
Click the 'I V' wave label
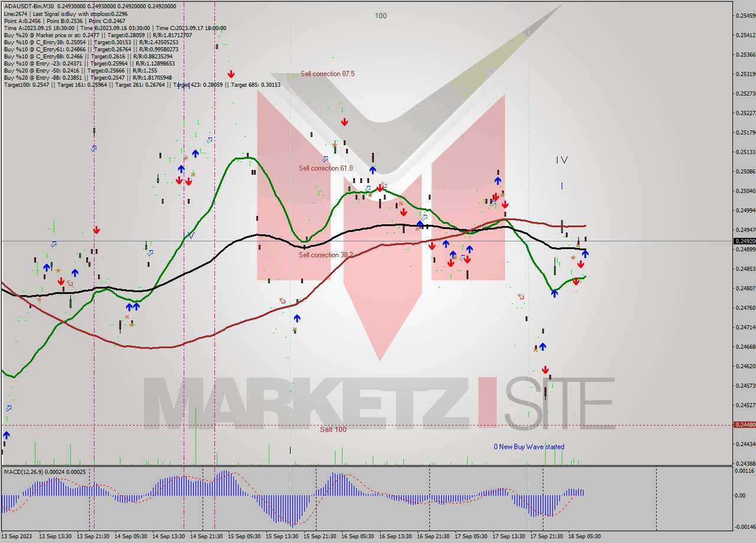[562, 160]
